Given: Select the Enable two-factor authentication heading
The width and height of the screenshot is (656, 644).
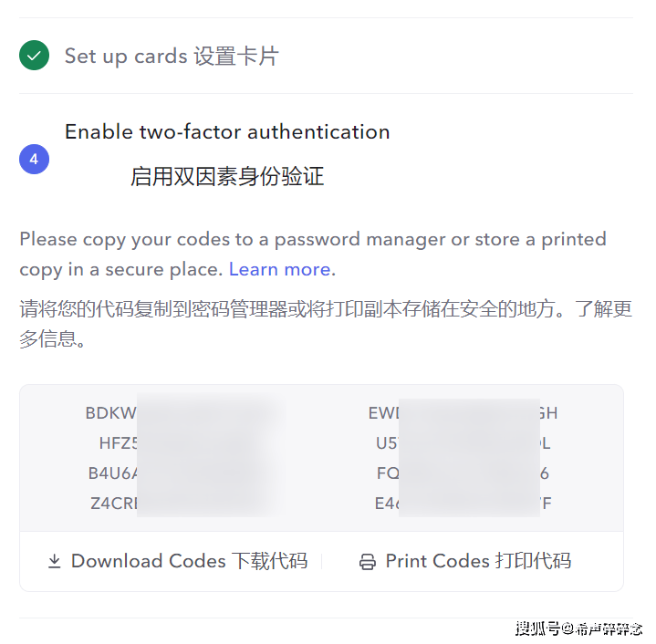Looking at the screenshot, I should point(227,131).
